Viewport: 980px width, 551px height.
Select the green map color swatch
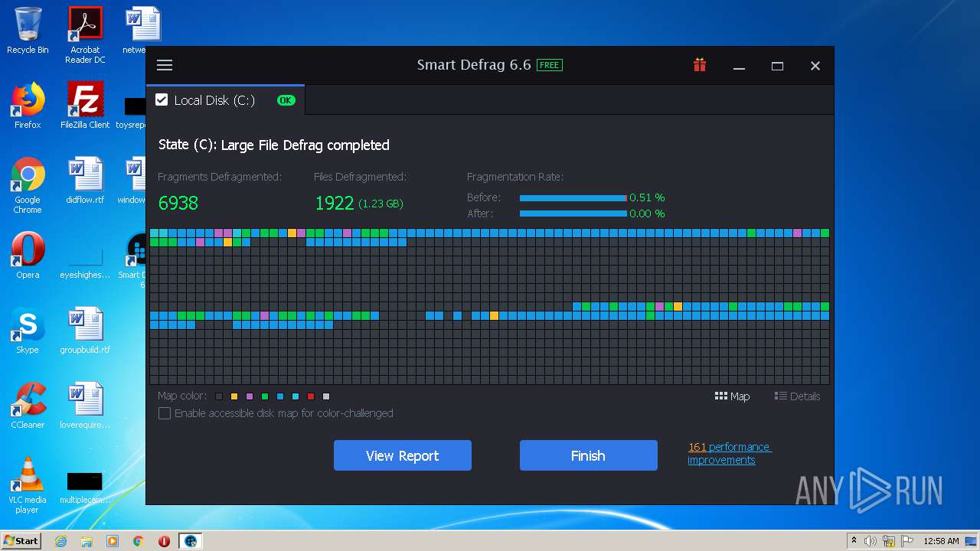[x=265, y=396]
